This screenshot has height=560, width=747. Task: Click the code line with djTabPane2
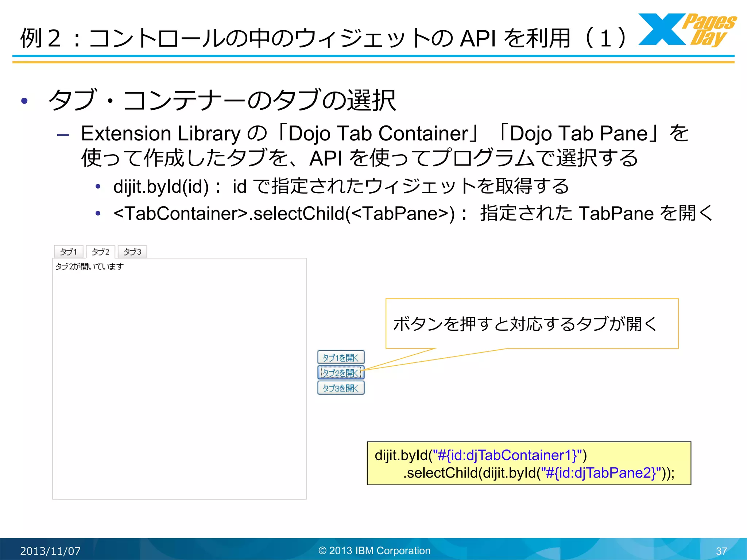[539, 472]
